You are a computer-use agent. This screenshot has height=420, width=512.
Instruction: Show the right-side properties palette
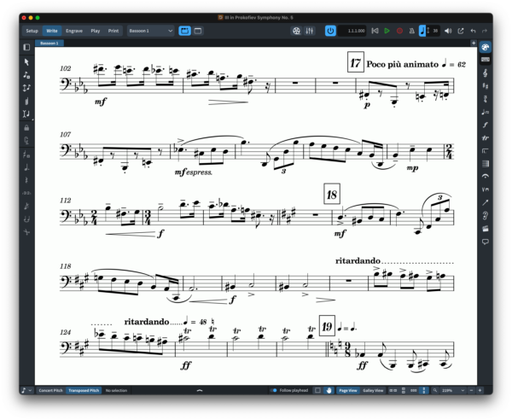(x=486, y=47)
